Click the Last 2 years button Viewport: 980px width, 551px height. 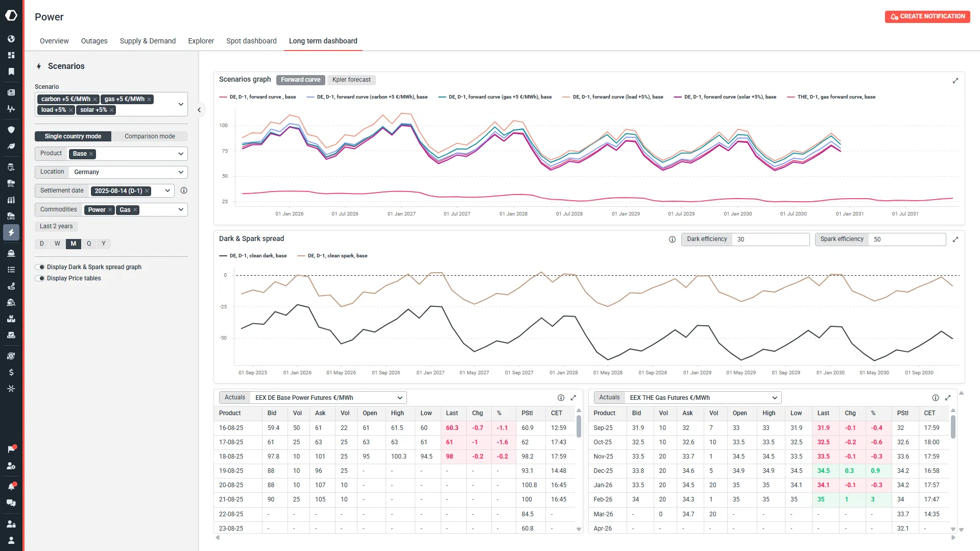(x=56, y=226)
